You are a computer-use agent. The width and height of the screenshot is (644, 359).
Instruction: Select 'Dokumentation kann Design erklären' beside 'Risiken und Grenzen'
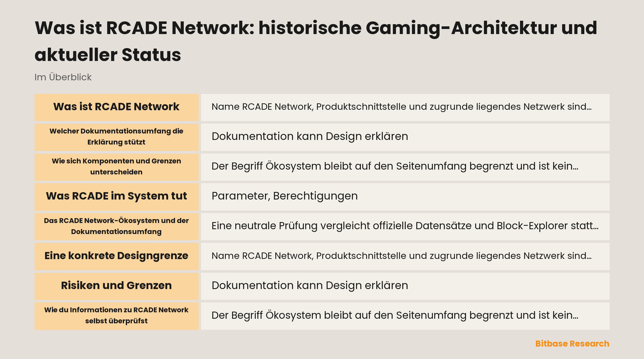pos(405,286)
